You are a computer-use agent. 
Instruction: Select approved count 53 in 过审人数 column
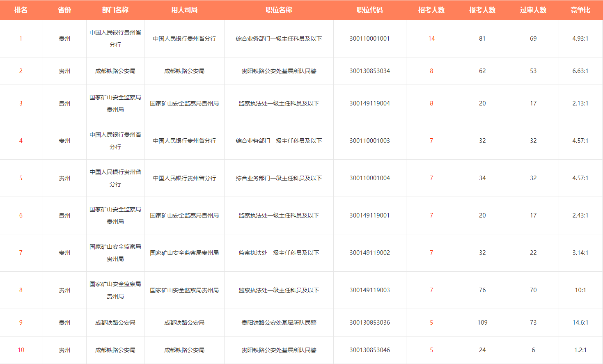coord(533,71)
